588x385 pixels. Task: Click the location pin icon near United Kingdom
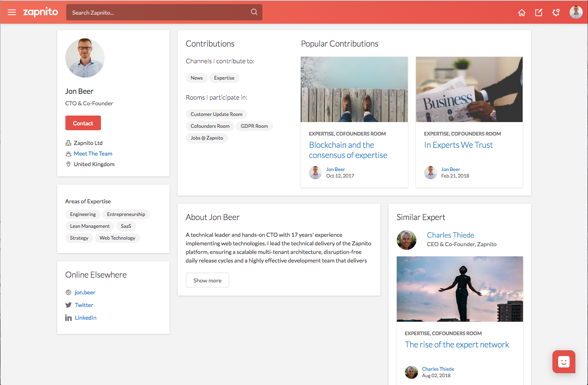[x=68, y=164]
